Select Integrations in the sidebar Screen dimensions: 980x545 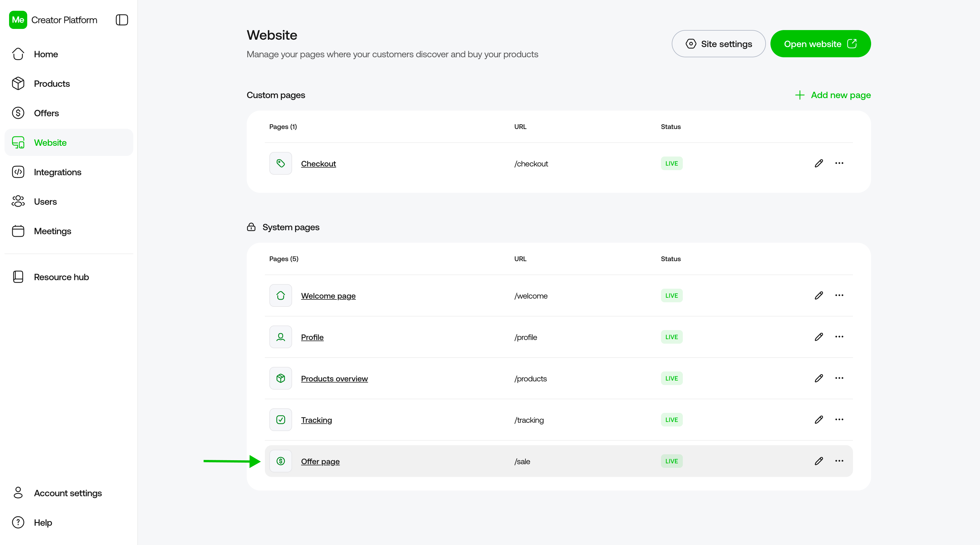(x=69, y=172)
